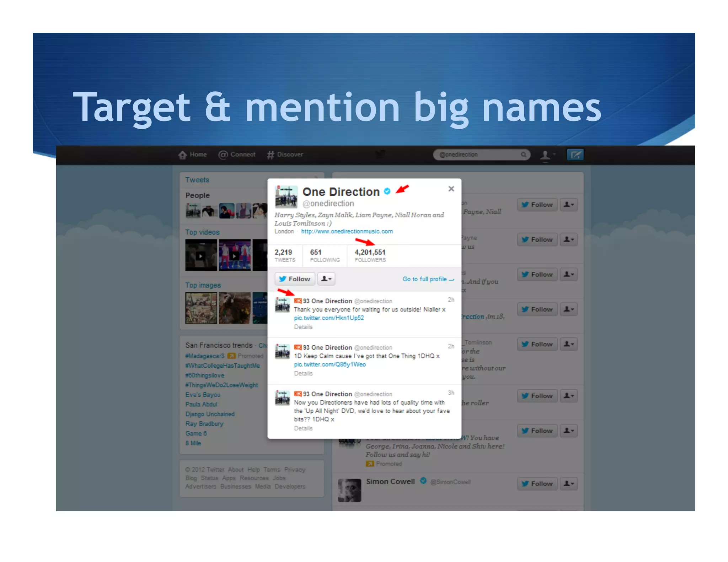Open the Top images section
728x562 pixels.
(203, 285)
